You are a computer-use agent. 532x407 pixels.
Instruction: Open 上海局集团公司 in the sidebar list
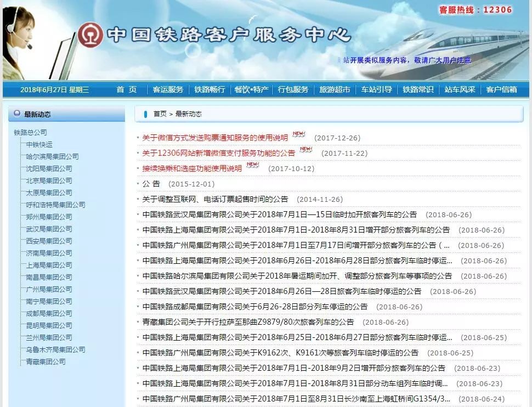coord(49,265)
